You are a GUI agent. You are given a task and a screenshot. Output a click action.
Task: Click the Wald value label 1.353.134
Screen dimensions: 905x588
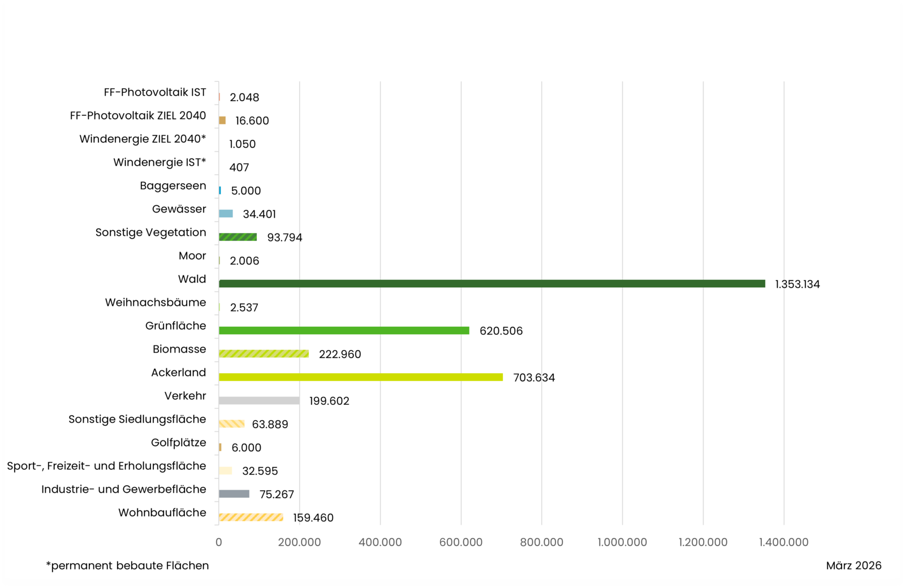click(797, 284)
